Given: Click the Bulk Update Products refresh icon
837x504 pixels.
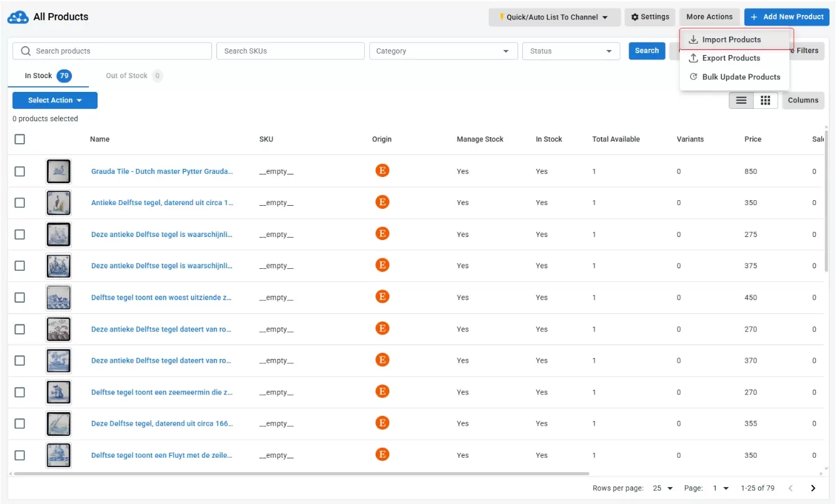Looking at the screenshot, I should pos(693,77).
